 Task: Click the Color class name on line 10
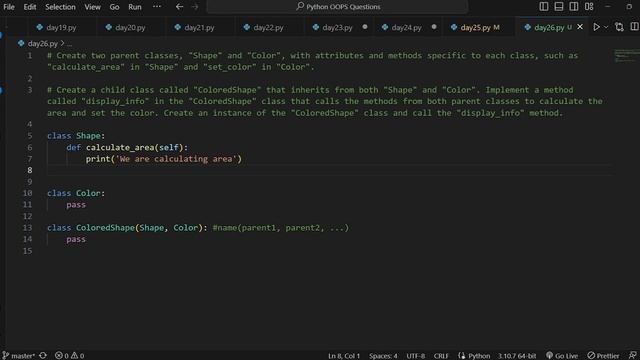(x=88, y=193)
